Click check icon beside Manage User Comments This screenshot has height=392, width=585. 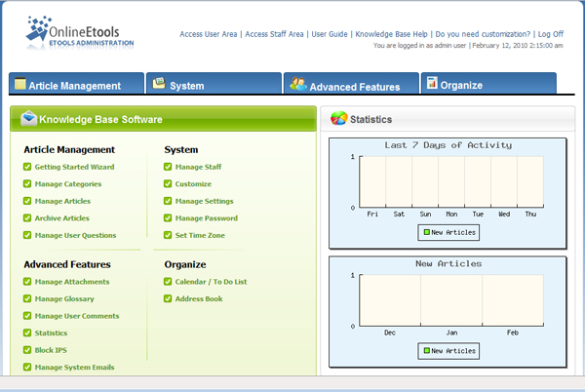27,316
